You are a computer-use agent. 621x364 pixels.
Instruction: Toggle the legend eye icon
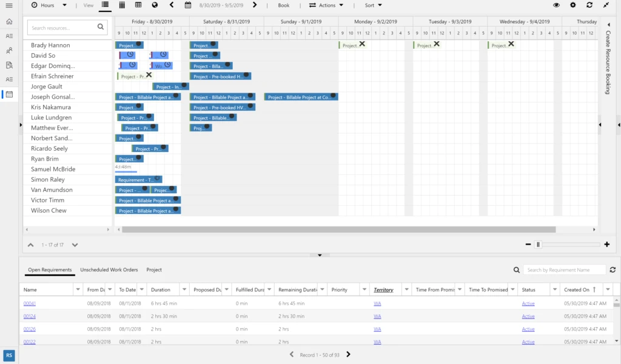coord(556,5)
